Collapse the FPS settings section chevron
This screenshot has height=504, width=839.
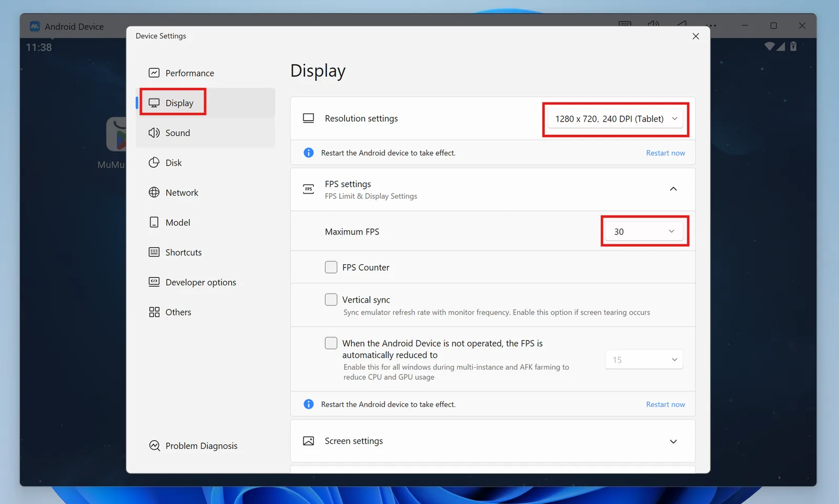(673, 189)
